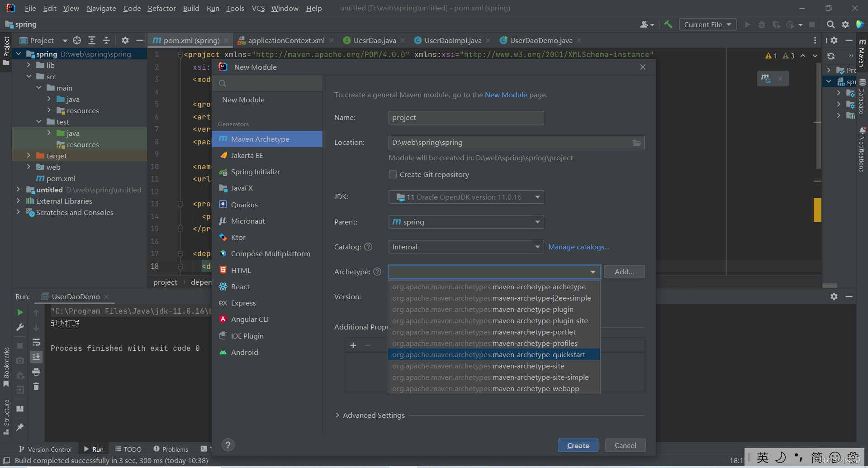Follow the New Module page link
Screen dimensions: 868x468
[x=506, y=95]
